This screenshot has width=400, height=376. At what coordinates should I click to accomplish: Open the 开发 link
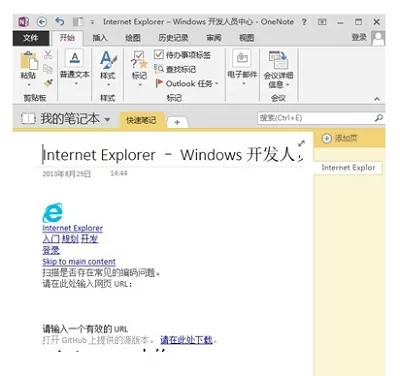(x=89, y=239)
